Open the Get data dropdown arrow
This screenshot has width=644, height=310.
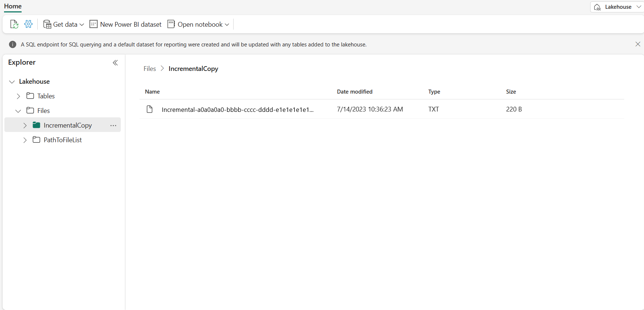point(82,24)
